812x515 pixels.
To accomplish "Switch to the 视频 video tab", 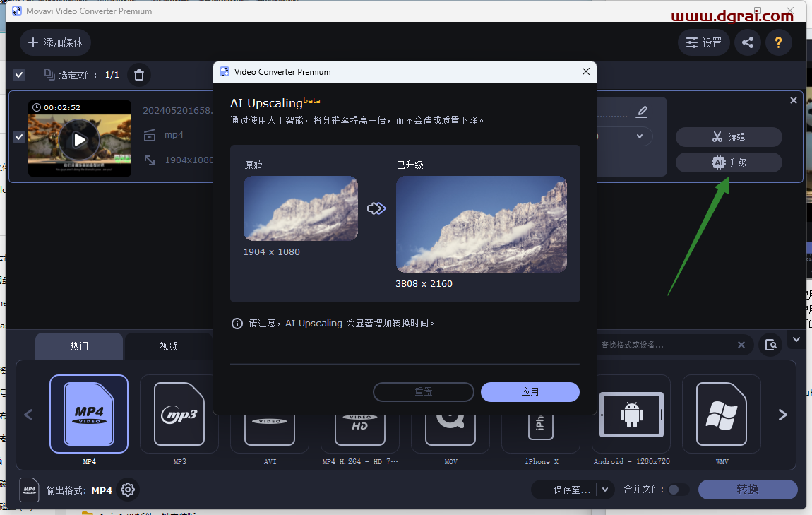I will 169,346.
